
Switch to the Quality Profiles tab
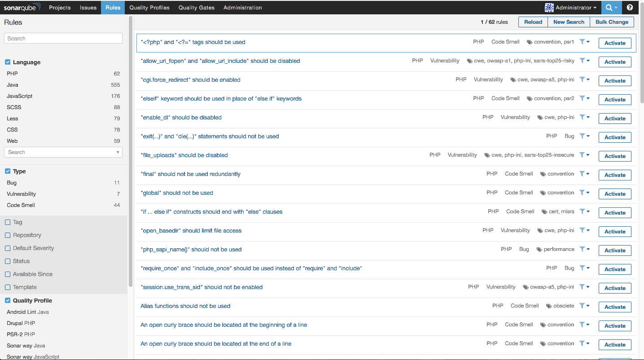[149, 8]
